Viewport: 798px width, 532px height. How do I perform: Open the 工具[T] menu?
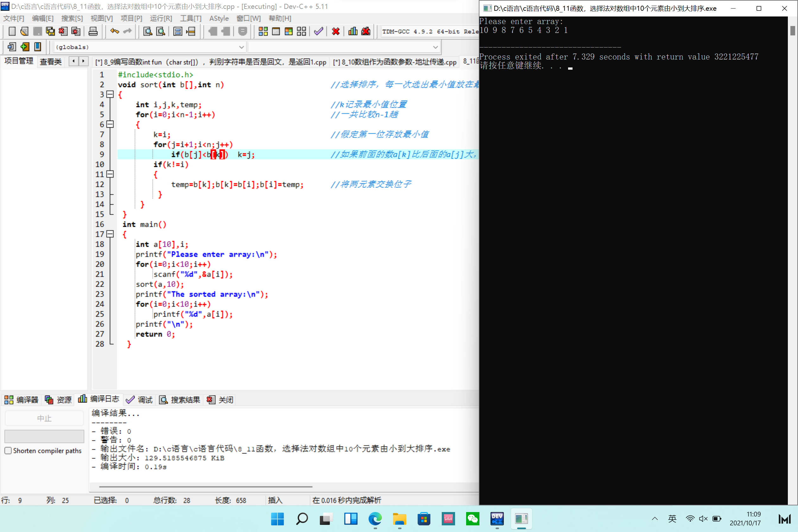point(190,18)
